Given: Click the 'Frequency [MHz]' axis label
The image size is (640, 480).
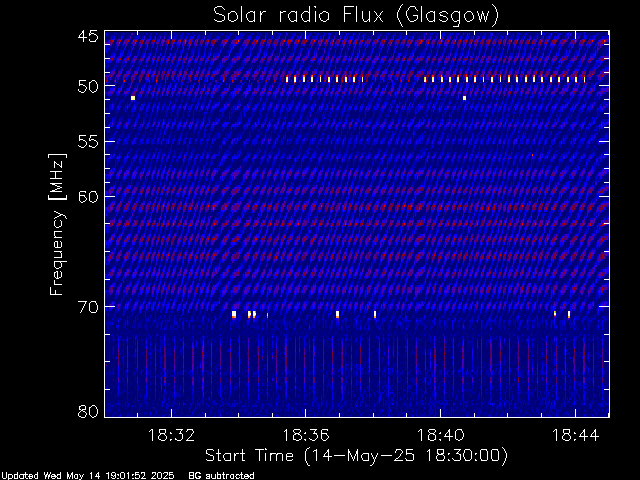Looking at the screenshot, I should pyautogui.click(x=57, y=224).
